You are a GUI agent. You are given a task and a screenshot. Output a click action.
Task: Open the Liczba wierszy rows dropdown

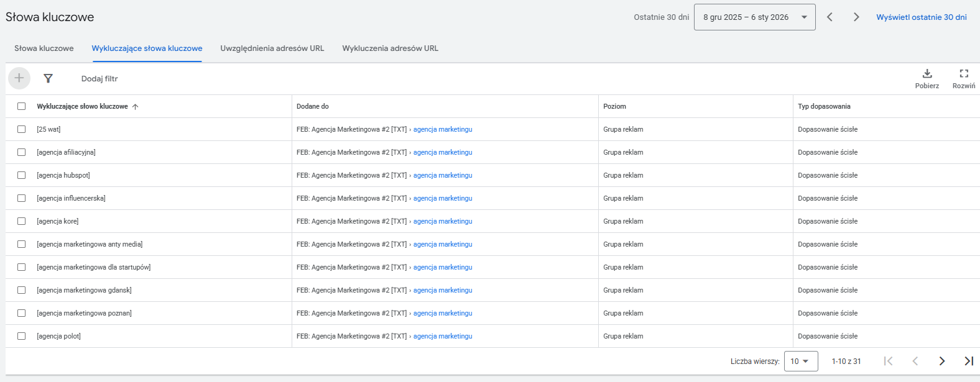pyautogui.click(x=800, y=361)
